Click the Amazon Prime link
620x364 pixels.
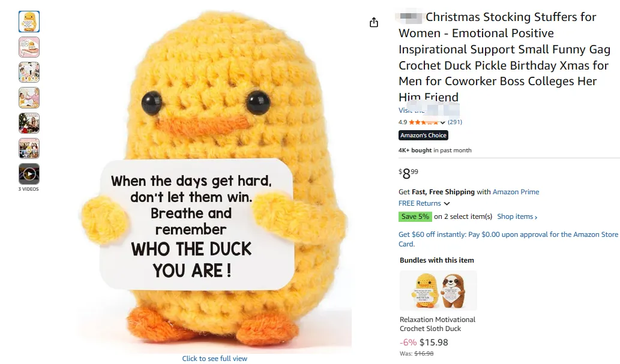pos(516,192)
